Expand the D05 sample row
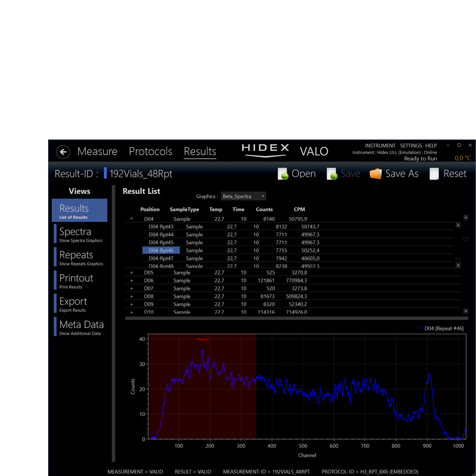 [x=131, y=272]
